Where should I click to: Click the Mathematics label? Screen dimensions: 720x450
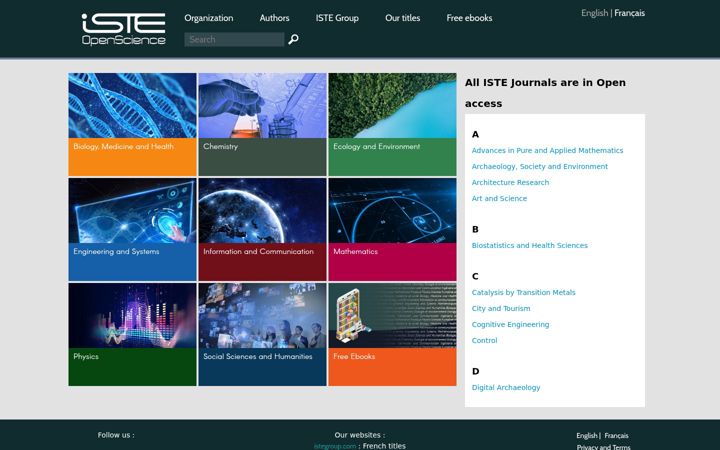pyautogui.click(x=355, y=252)
